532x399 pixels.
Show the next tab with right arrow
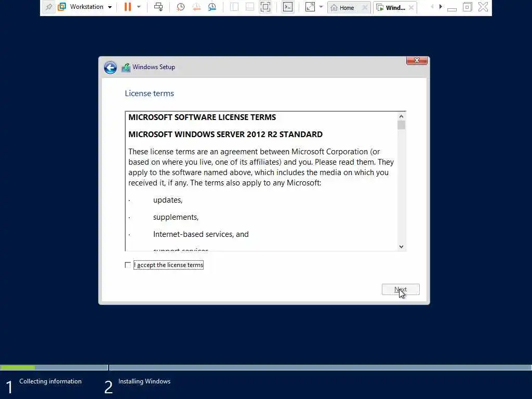[x=441, y=7]
